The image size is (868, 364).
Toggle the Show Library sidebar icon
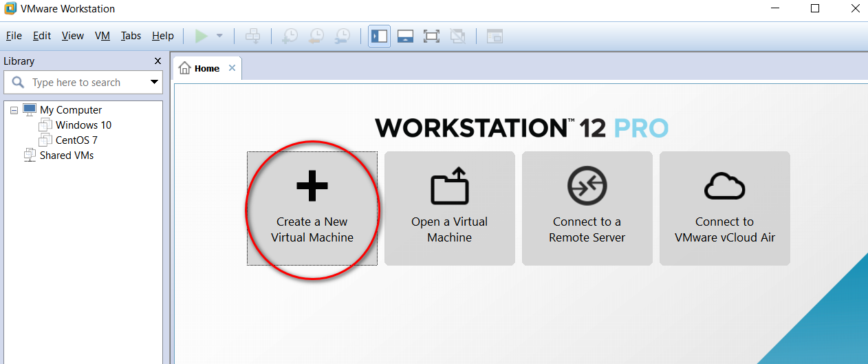pyautogui.click(x=379, y=36)
